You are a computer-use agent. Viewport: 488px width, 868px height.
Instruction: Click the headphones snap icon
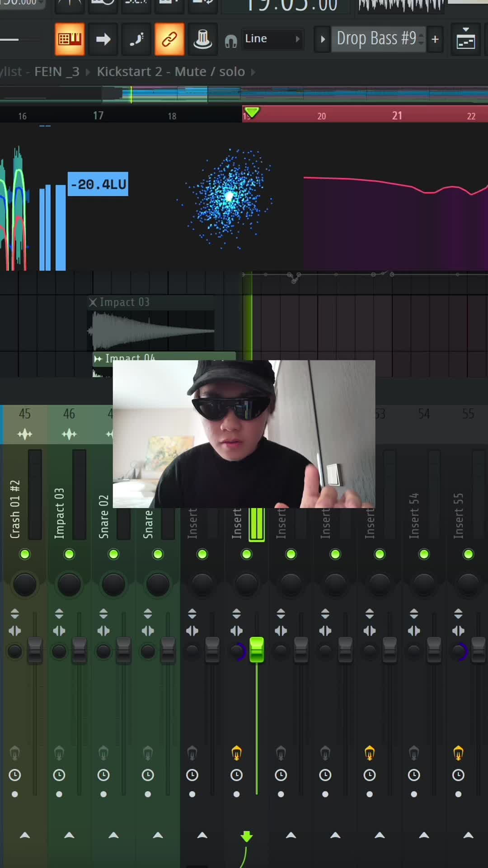[231, 42]
